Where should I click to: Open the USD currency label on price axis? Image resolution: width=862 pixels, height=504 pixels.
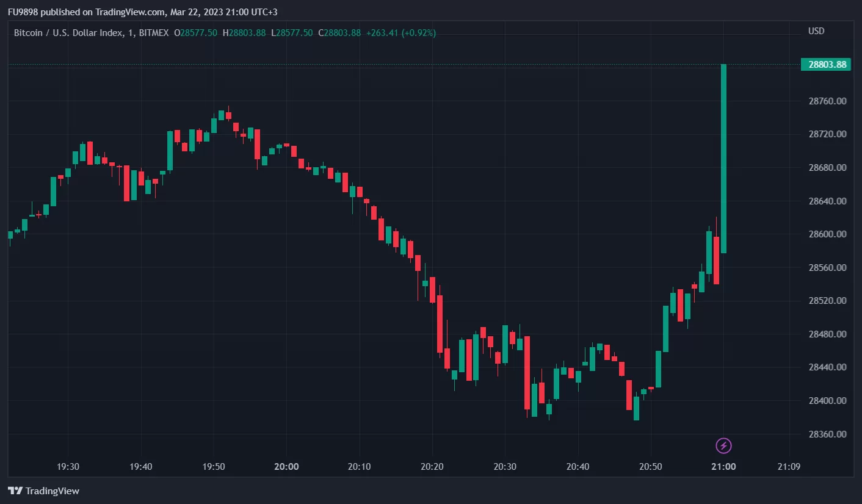coord(816,31)
